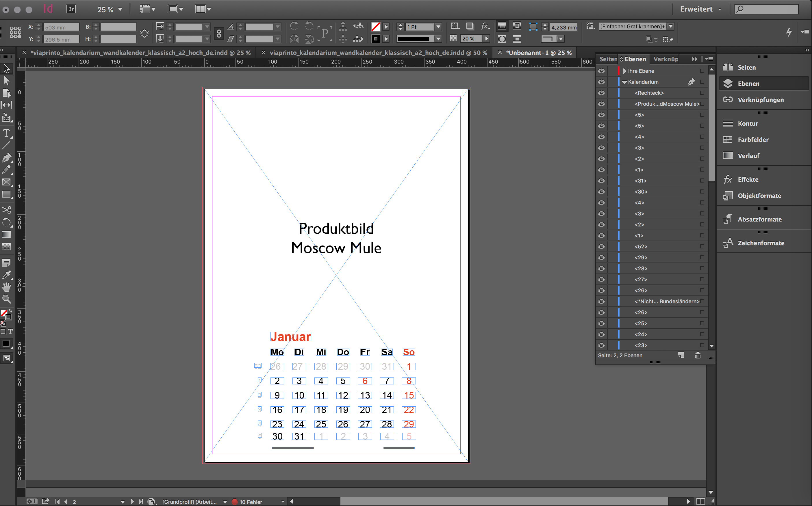
Task: Click the effects fx icon in control bar
Action: (485, 26)
